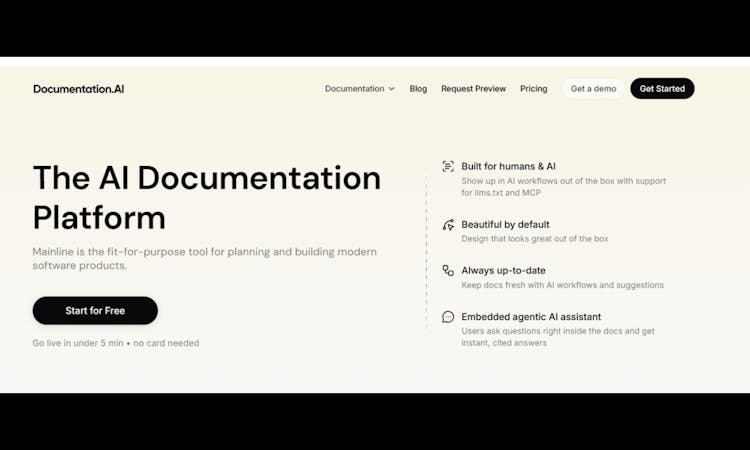
Task: Select the Built for humans & AI title
Action: 508,167
